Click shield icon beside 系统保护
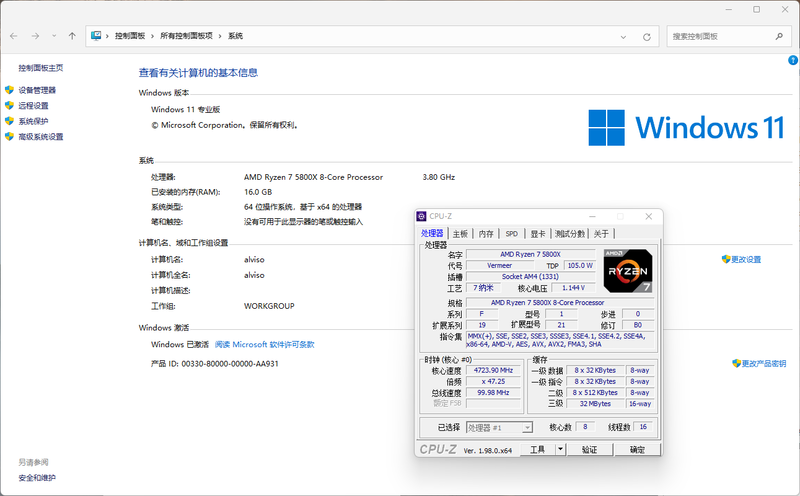The height and width of the screenshot is (496, 800). point(9,121)
